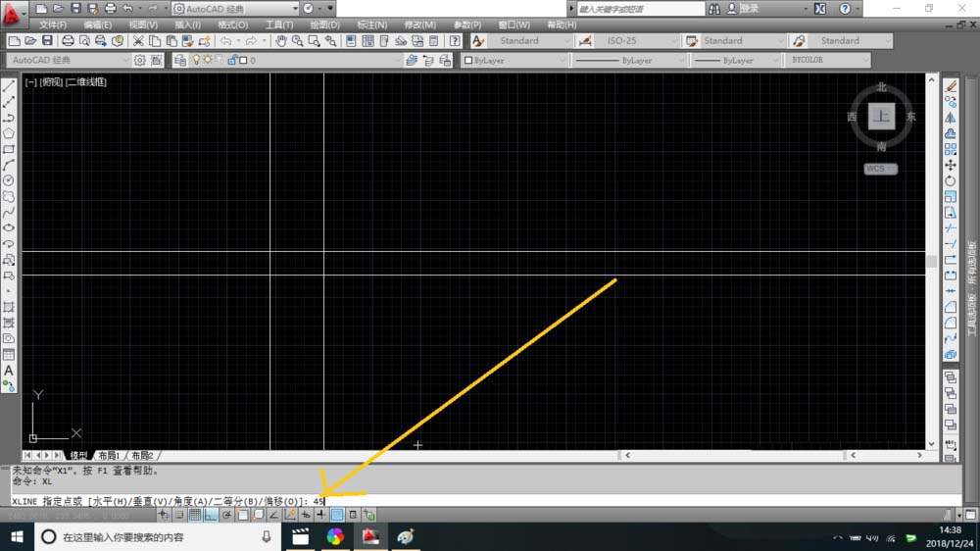
Task: Click the Workspace Settings gear icon
Action: [x=139, y=60]
